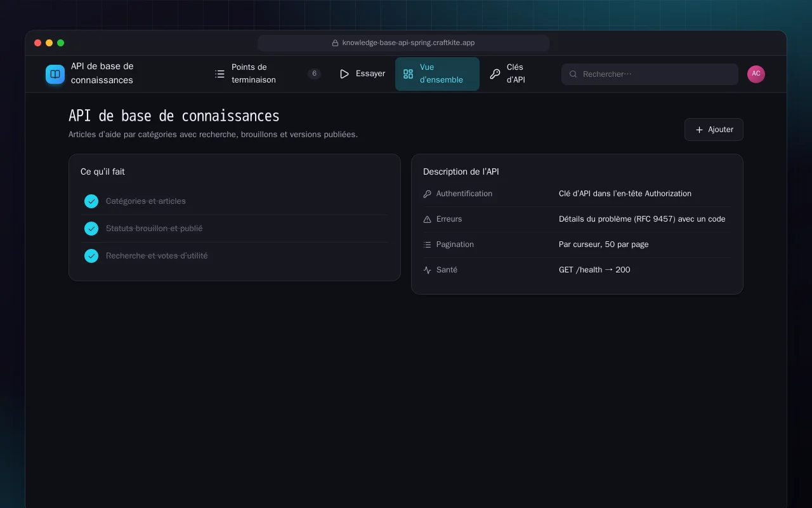812x508 pixels.
Task: Switch to the Essayer tab
Action: pyautogui.click(x=362, y=74)
